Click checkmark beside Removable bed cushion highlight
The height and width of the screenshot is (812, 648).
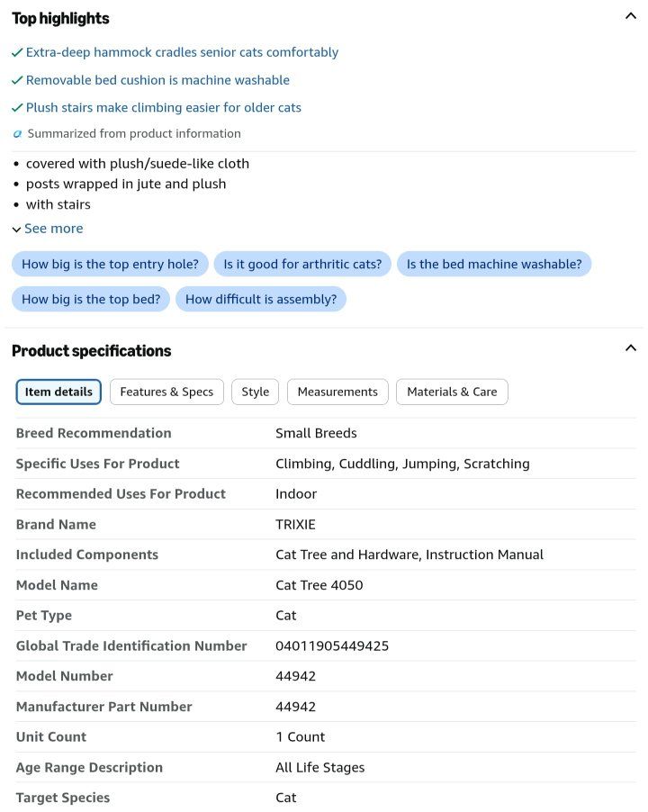coord(17,80)
